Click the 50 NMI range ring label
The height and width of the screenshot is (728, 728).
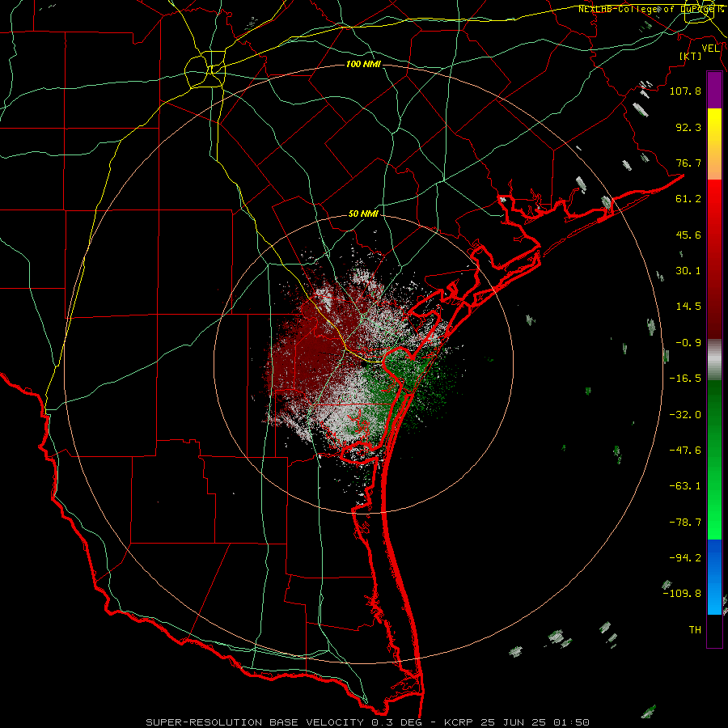(x=363, y=214)
